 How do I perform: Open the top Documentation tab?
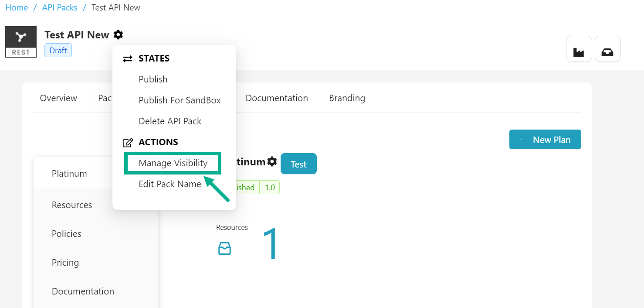(277, 98)
